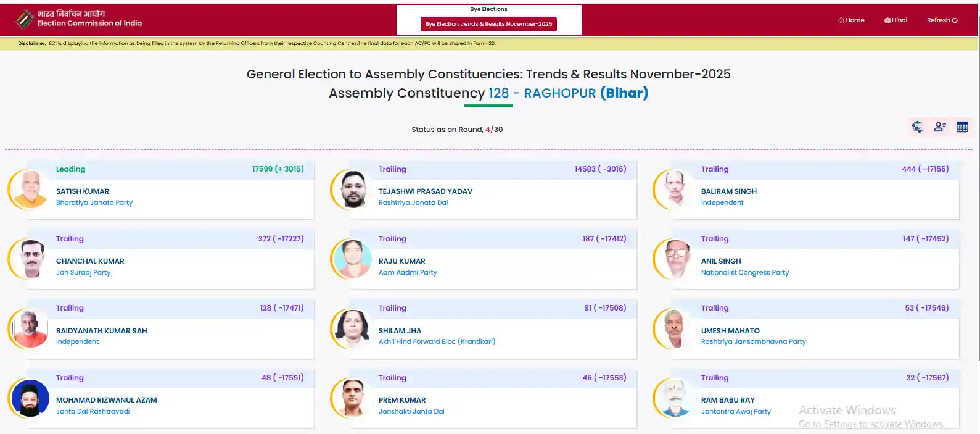The image size is (980, 434).
Task: Switch to the candidate list view icon
Action: (940, 127)
